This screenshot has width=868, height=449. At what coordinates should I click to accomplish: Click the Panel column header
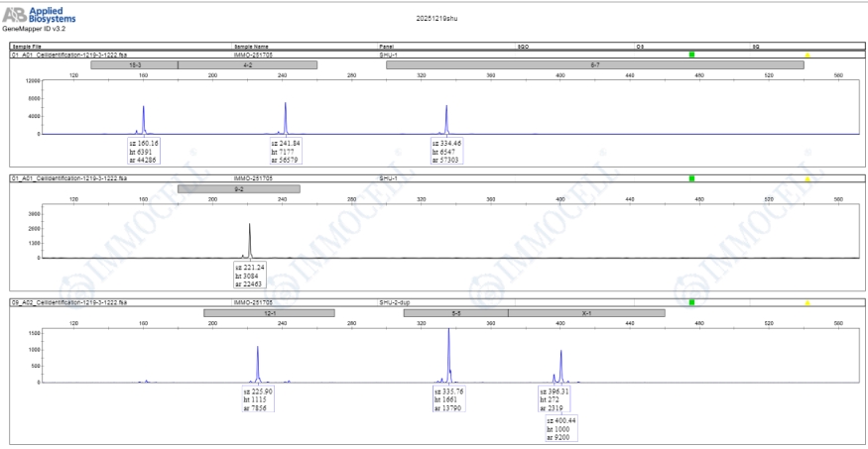387,47
